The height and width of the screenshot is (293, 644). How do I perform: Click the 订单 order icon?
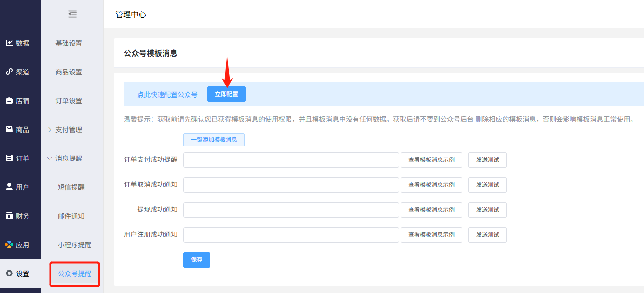pos(9,158)
